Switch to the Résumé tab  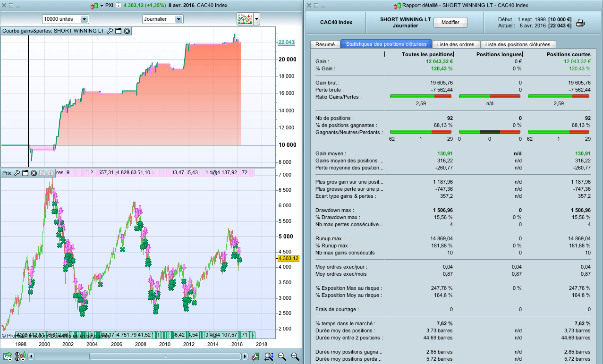point(325,44)
